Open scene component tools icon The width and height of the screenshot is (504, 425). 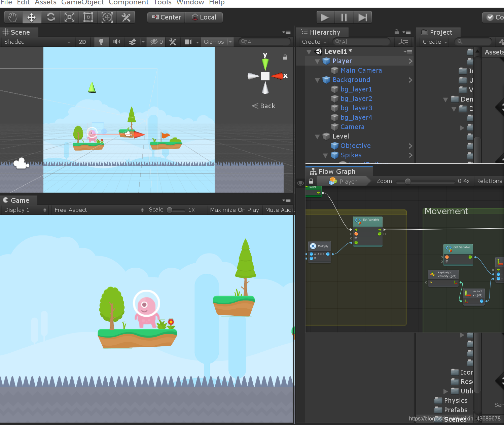pyautogui.click(x=173, y=42)
